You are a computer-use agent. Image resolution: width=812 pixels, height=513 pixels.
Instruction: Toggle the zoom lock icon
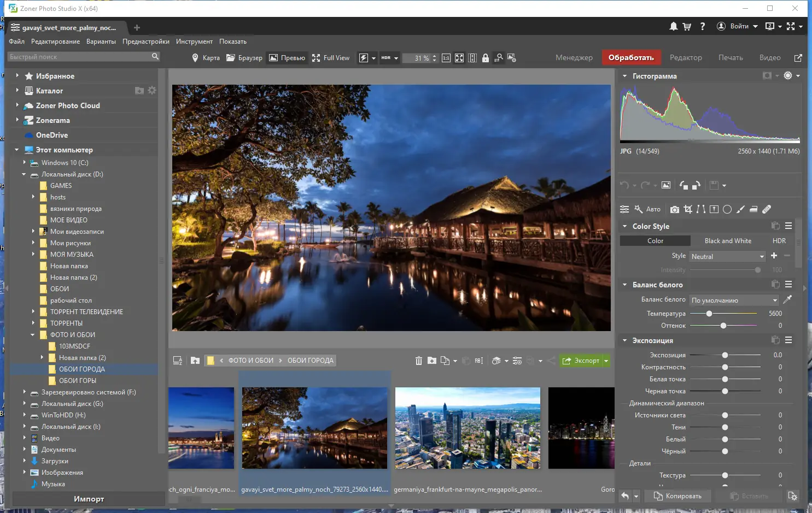point(485,58)
